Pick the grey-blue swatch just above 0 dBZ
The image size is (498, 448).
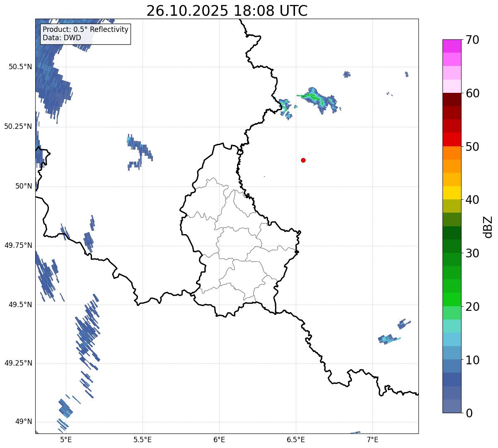click(452, 406)
